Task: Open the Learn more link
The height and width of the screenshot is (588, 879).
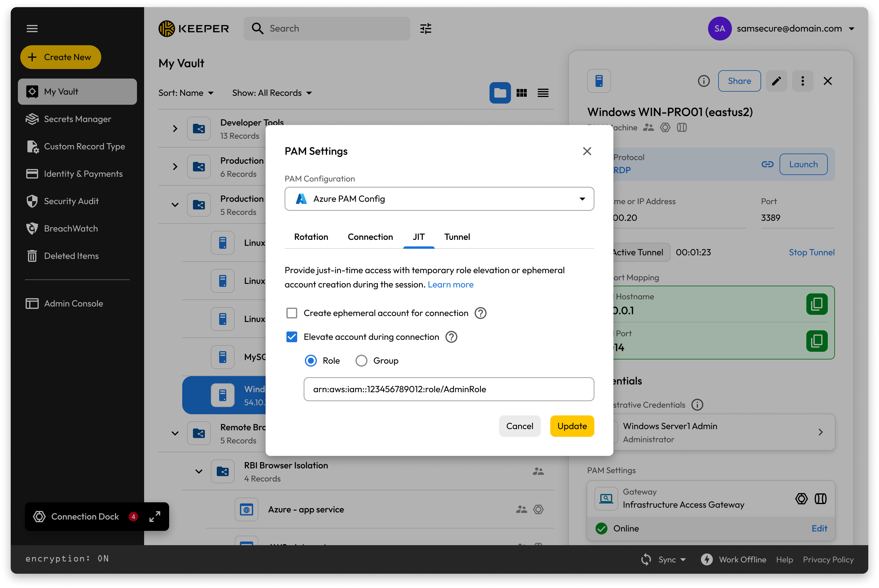Action: click(450, 284)
